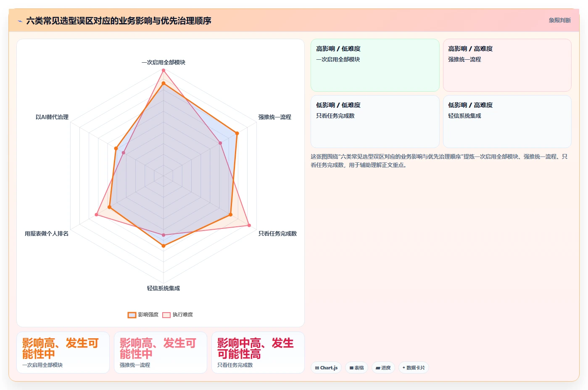Viewport: 588px width, 390px height.
Task: Click the 进度 chip
Action: coord(383,368)
